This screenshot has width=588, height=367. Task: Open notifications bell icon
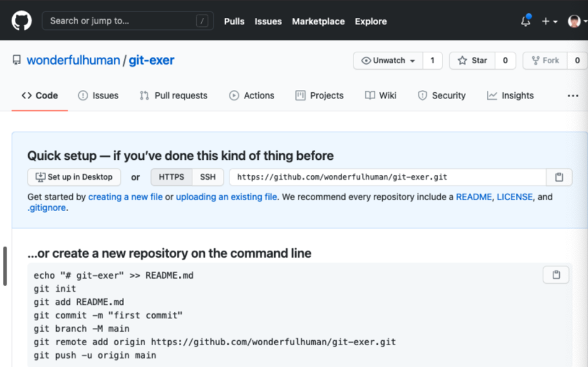pyautogui.click(x=526, y=21)
